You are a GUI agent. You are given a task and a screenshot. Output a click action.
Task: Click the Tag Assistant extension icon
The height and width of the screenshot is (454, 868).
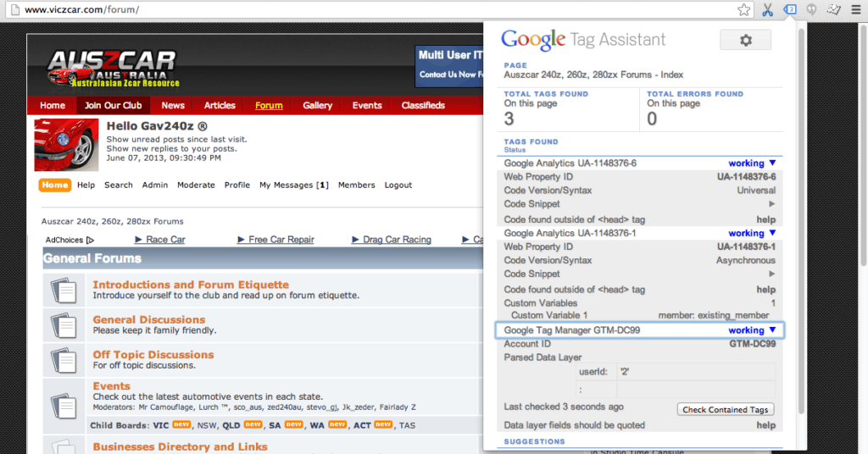(x=790, y=9)
